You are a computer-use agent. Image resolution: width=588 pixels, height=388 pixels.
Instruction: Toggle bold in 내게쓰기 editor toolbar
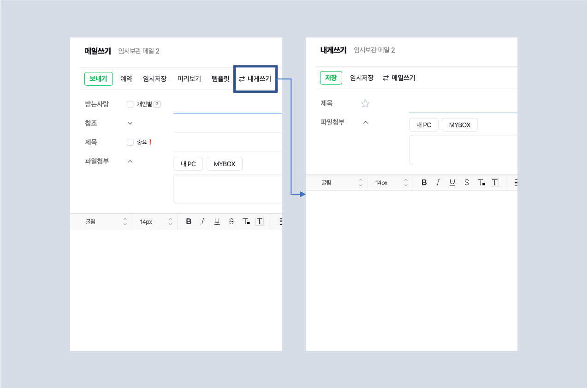click(424, 183)
